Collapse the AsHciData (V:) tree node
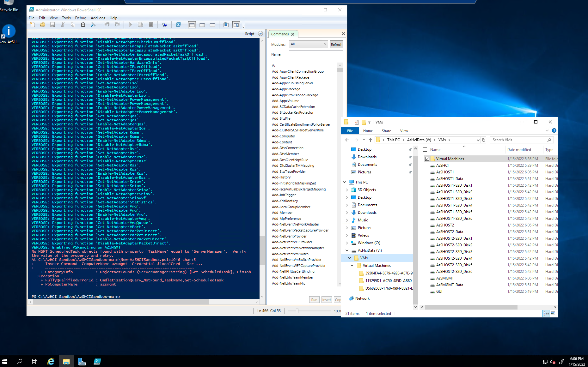 tap(347, 250)
